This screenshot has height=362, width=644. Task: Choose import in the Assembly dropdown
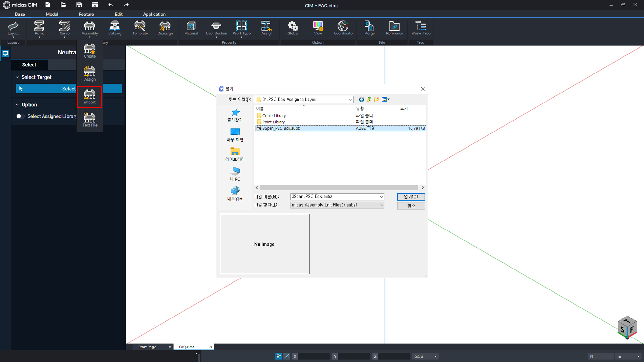(x=90, y=97)
